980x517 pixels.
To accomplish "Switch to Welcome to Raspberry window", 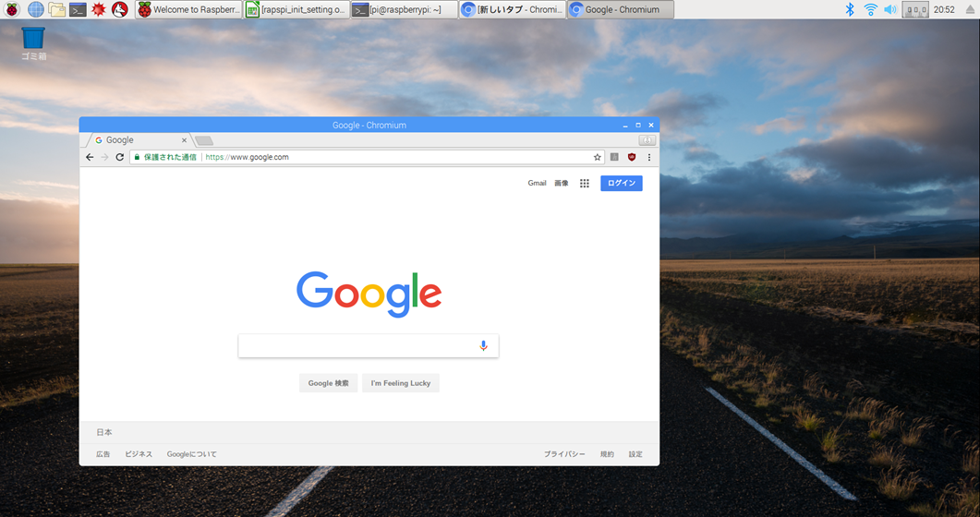I will [188, 9].
